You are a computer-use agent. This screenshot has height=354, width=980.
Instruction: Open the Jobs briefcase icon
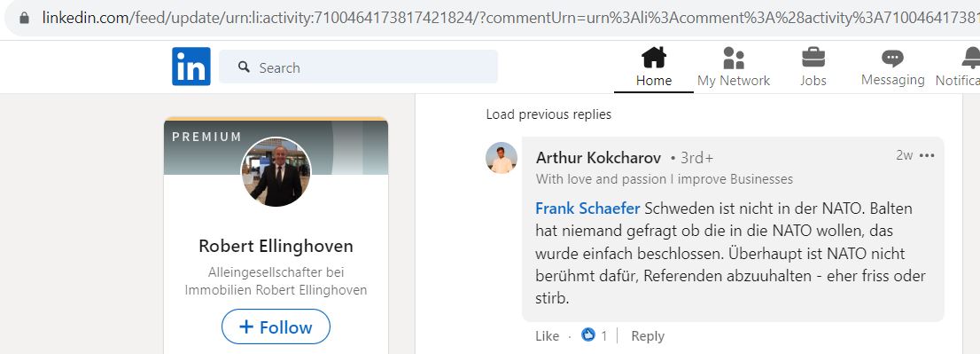813,58
